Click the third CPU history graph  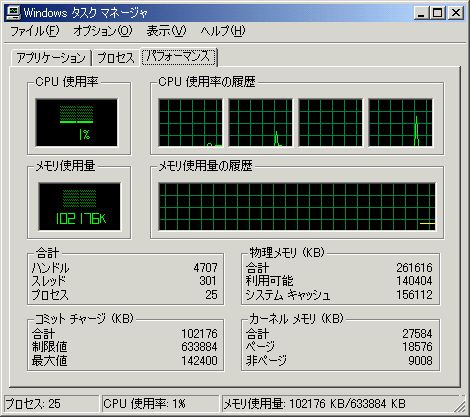pos(330,122)
